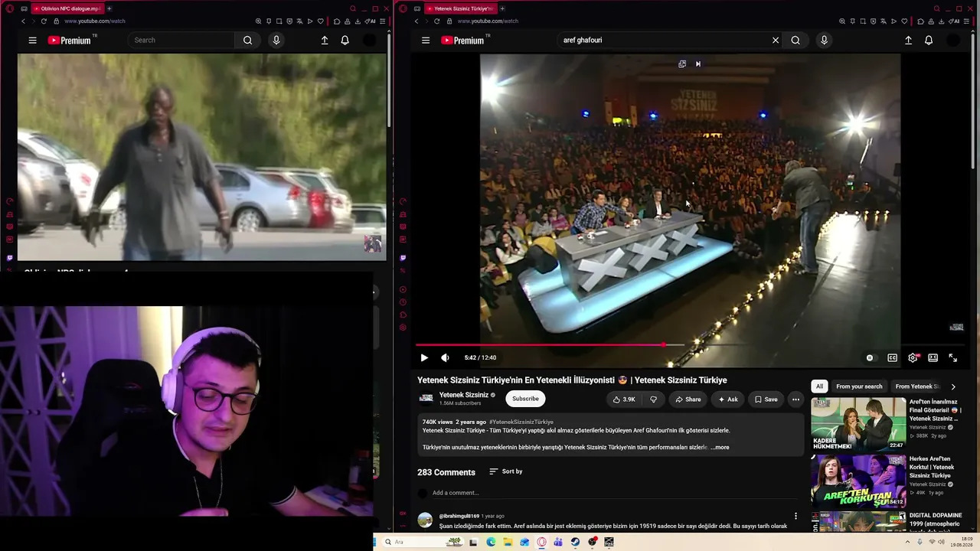Open more actions menu beside Save
The height and width of the screenshot is (551, 980).
click(x=795, y=399)
